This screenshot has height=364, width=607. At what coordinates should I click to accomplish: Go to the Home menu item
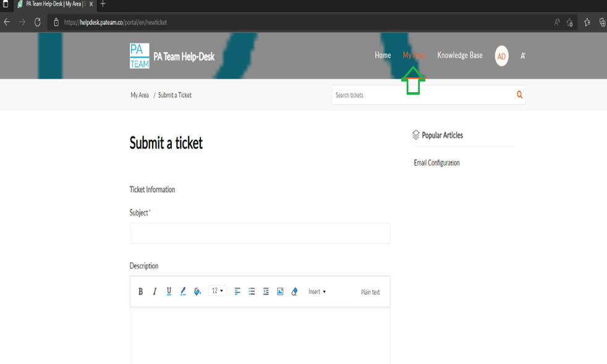point(383,56)
